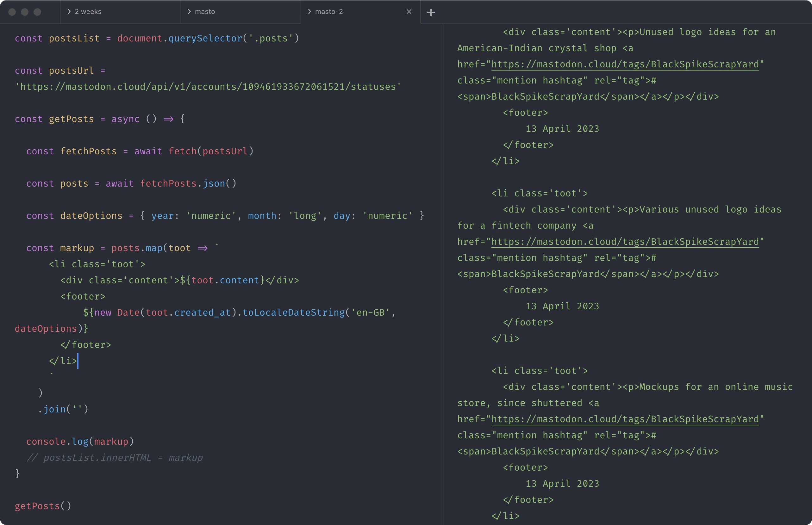The height and width of the screenshot is (525, 812).
Task: Click the green maximize window button
Action: [x=37, y=12]
